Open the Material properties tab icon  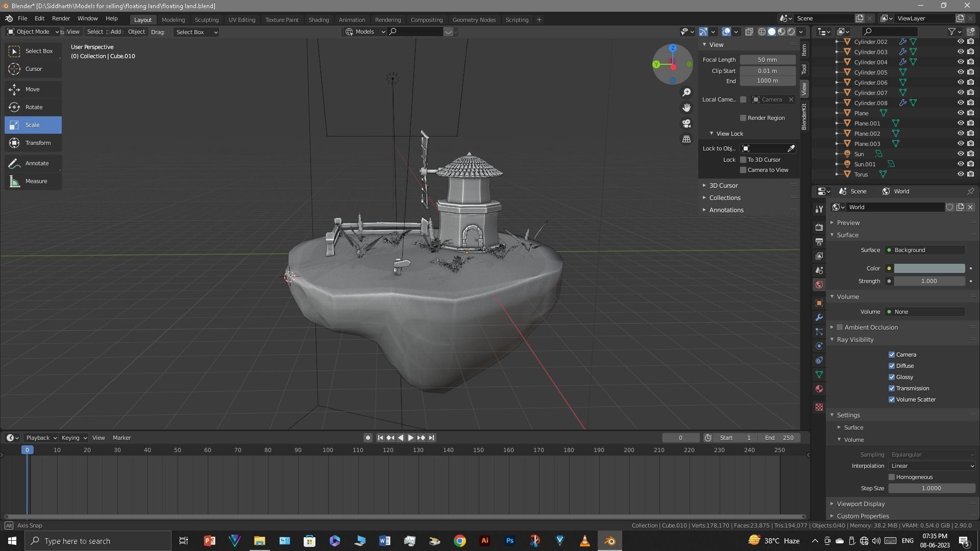coord(819,389)
